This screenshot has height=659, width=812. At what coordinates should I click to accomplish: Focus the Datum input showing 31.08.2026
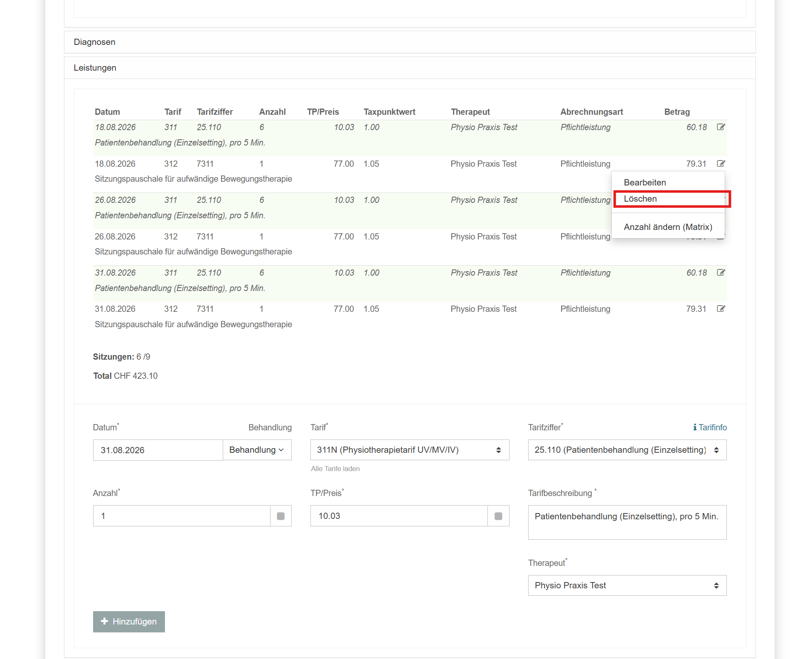[x=158, y=450]
